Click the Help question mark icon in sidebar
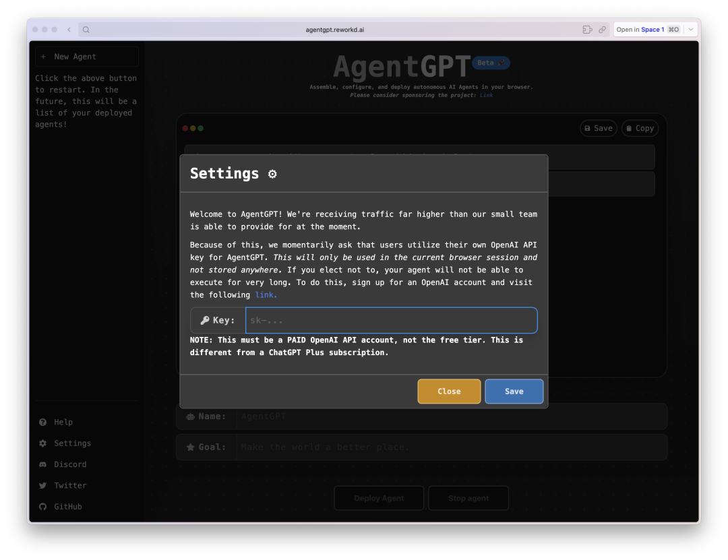 [x=43, y=423]
